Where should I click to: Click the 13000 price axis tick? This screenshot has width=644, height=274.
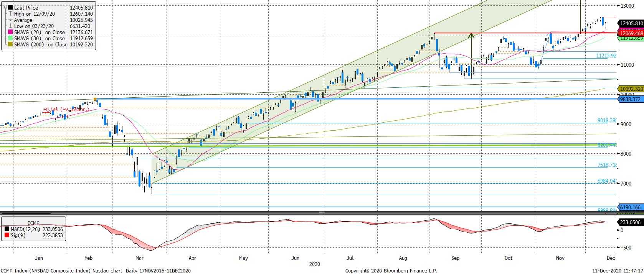pyautogui.click(x=627, y=6)
